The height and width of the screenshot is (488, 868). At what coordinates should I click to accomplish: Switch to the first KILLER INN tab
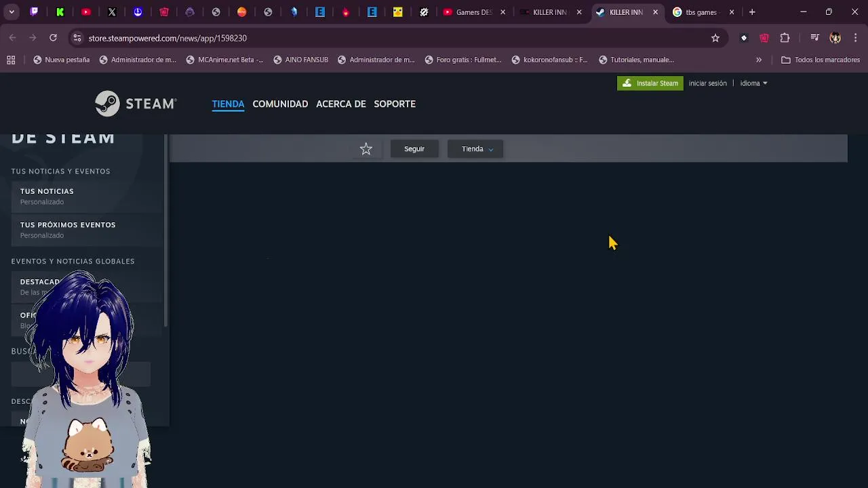(x=549, y=12)
